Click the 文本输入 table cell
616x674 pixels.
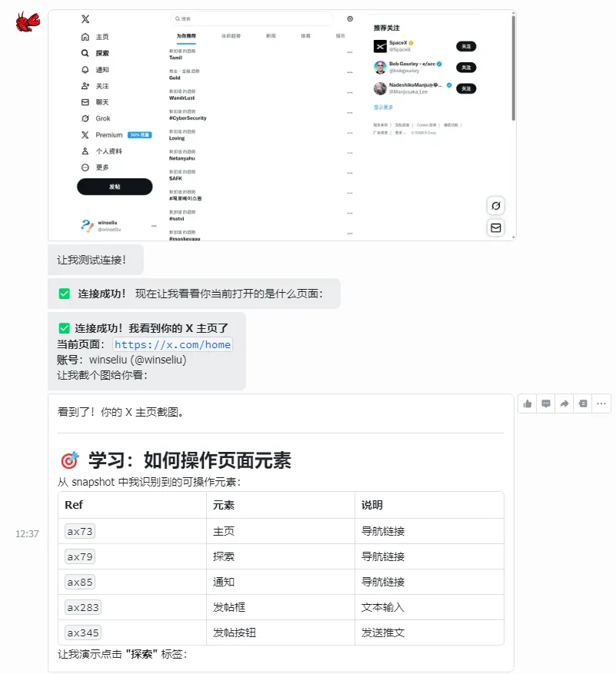(x=429, y=607)
